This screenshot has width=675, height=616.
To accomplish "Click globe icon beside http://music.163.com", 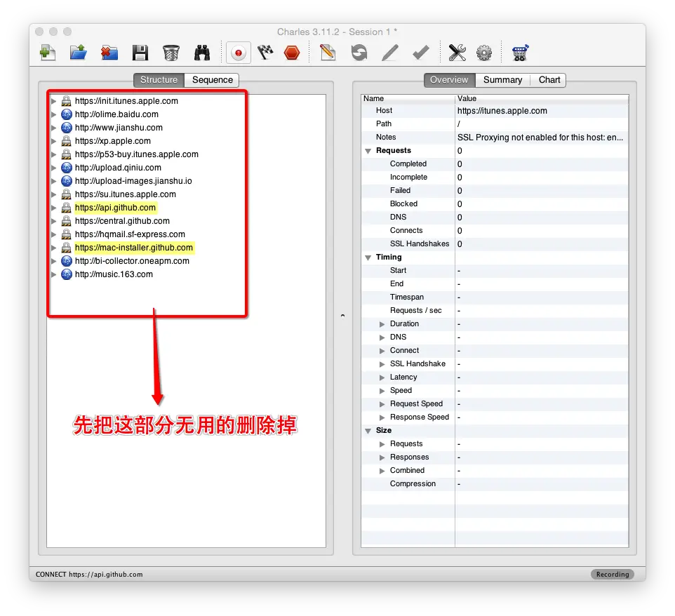I will [66, 274].
